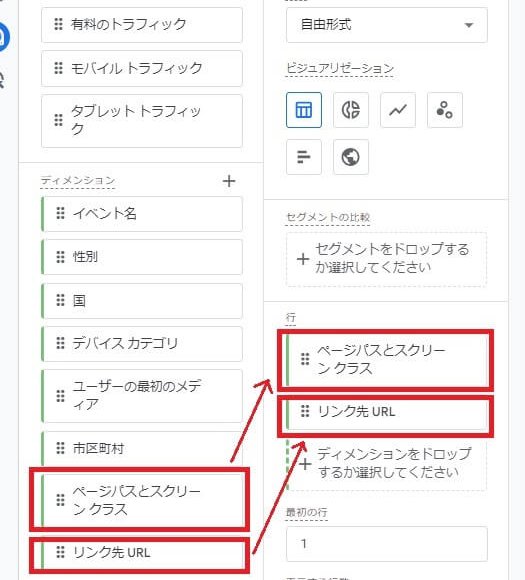Click the 性別 dimension item
This screenshot has height=580, width=525.
[x=142, y=257]
